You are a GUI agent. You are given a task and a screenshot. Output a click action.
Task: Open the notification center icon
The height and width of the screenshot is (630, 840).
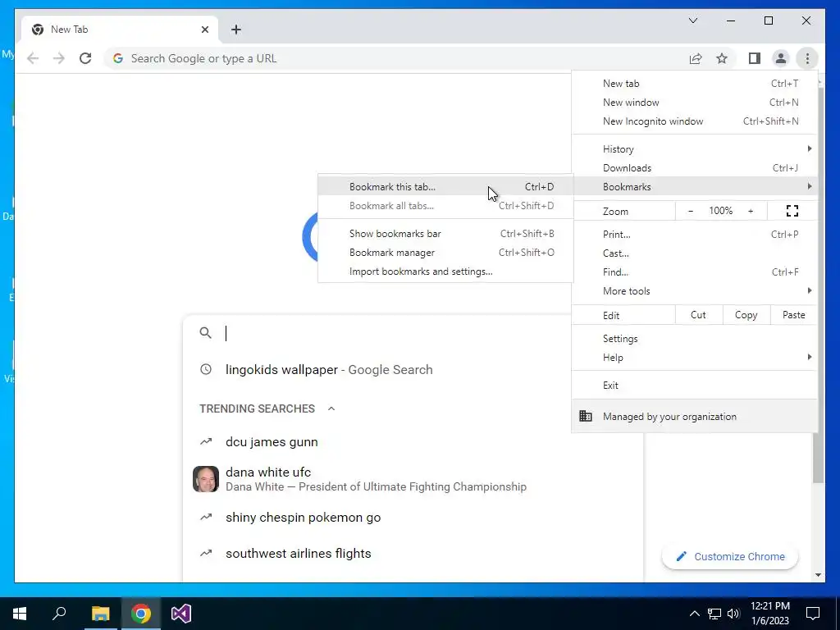[x=813, y=614]
